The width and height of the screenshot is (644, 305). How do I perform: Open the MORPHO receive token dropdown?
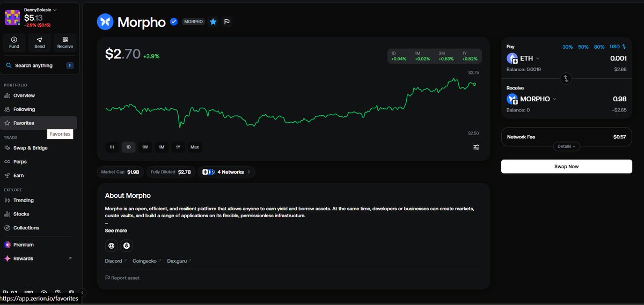click(x=532, y=99)
